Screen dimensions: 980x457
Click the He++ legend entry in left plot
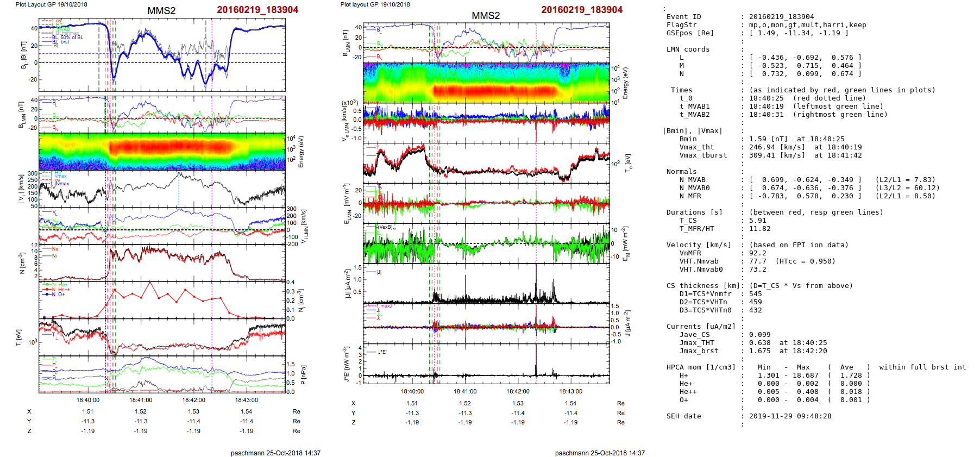coord(64,290)
